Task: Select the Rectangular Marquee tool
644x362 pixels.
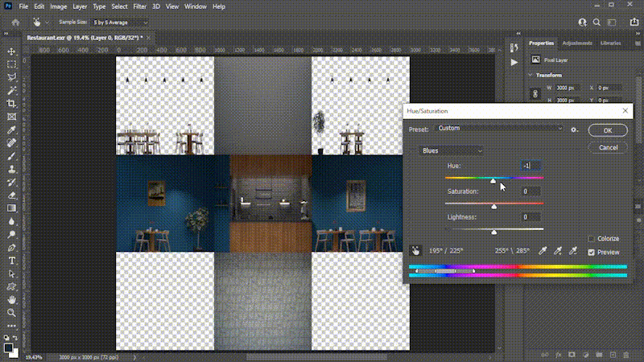Action: coord(11,64)
